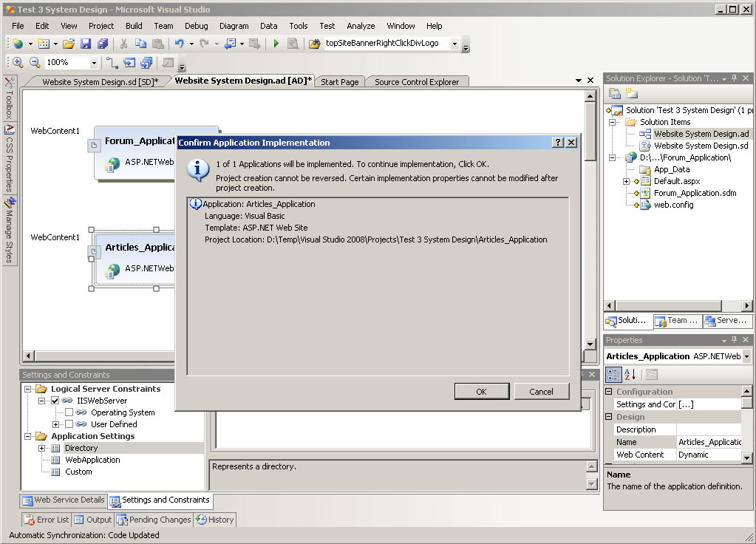Click the Paste clipboard icon
756x544 pixels.
[x=157, y=44]
